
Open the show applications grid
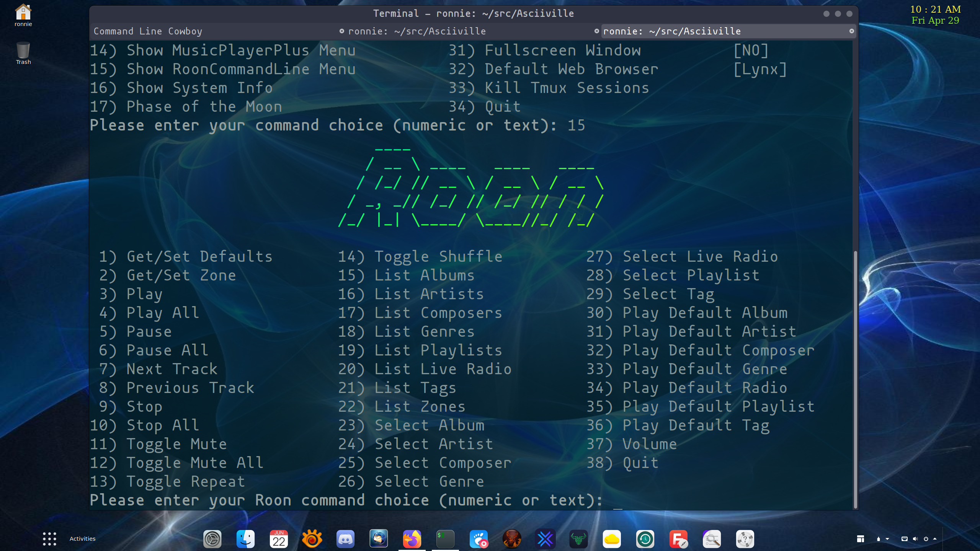pyautogui.click(x=49, y=539)
